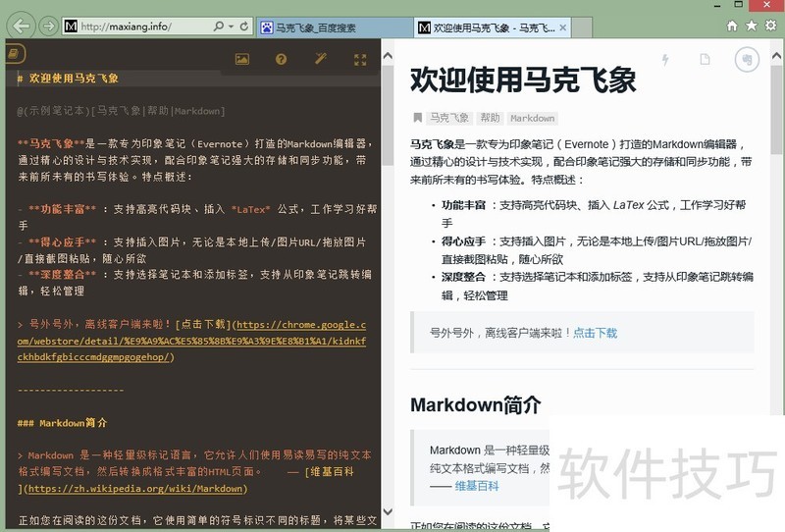
Task: Insert an image using the picture icon
Action: click(242, 59)
